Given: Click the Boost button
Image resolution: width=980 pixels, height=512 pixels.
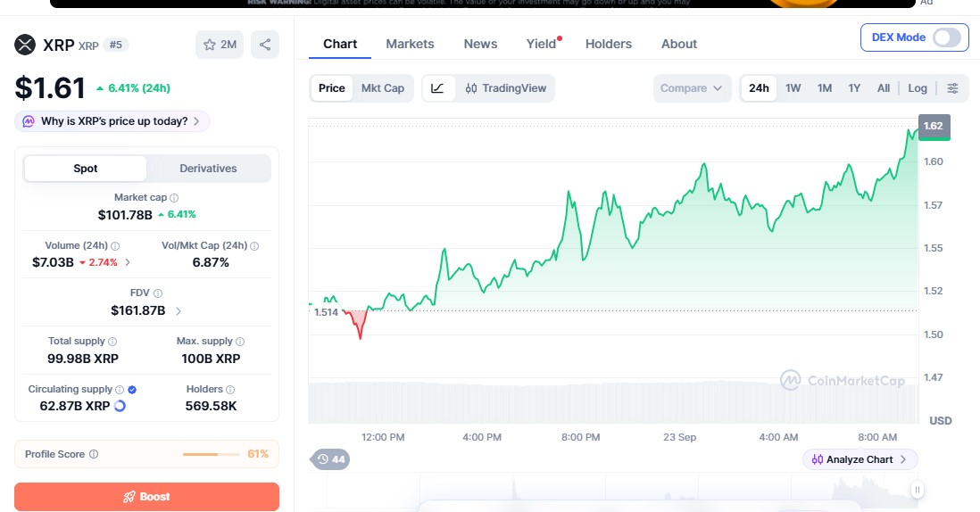Looking at the screenshot, I should 147,497.
